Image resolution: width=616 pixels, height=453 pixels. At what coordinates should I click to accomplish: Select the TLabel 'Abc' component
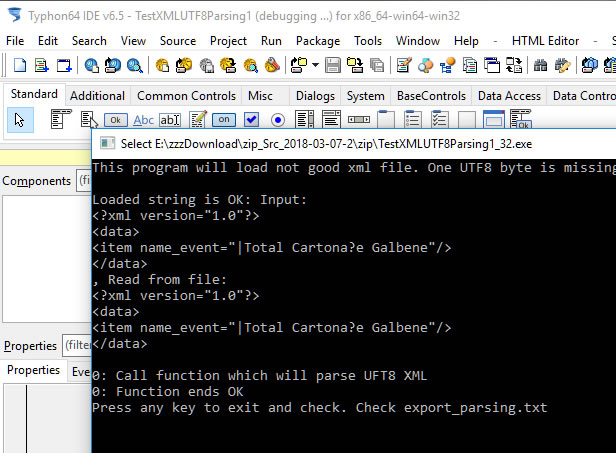coord(143,120)
